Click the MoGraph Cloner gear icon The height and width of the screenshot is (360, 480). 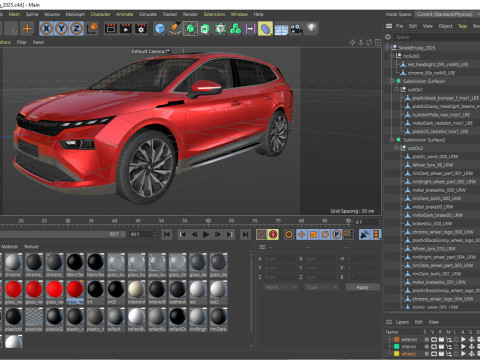pos(220,29)
